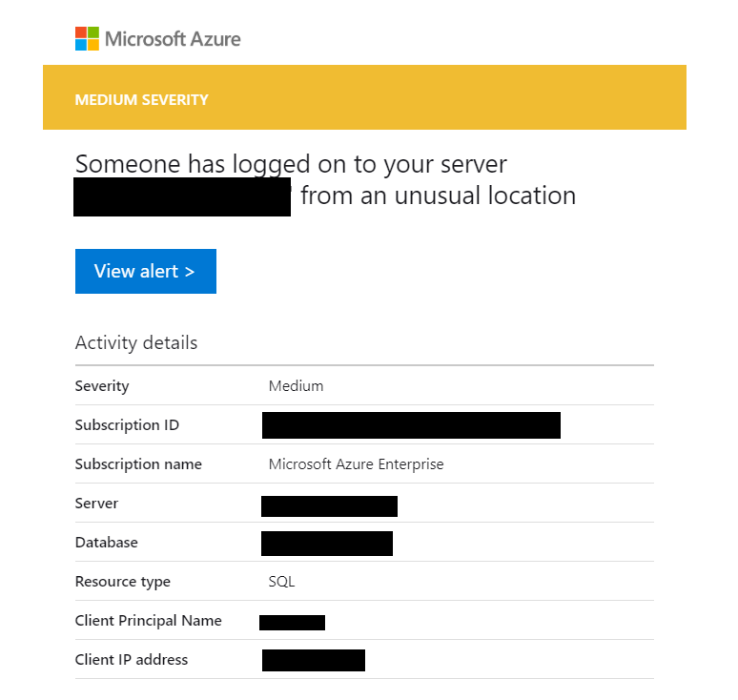Click the Resource type label
Image resolution: width=738 pixels, height=700 pixels.
pyautogui.click(x=122, y=582)
